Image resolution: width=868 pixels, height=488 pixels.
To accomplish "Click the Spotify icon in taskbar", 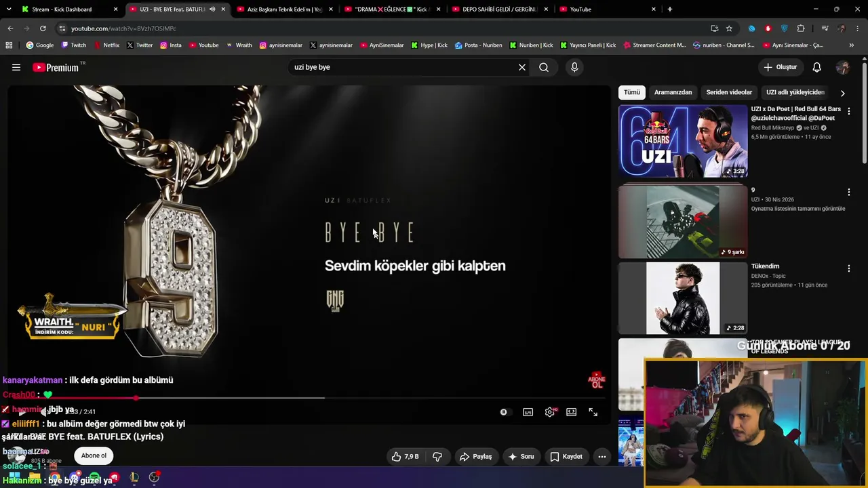I will pos(94,478).
